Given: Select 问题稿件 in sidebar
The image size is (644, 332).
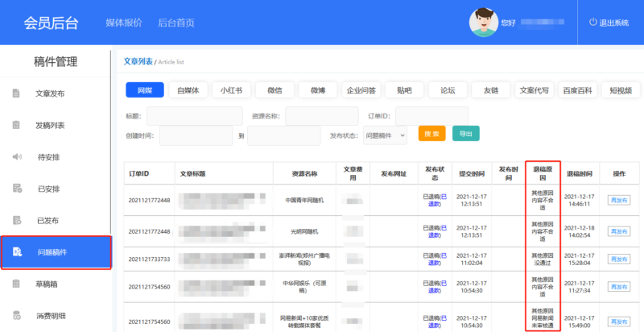Looking at the screenshot, I should [56, 252].
